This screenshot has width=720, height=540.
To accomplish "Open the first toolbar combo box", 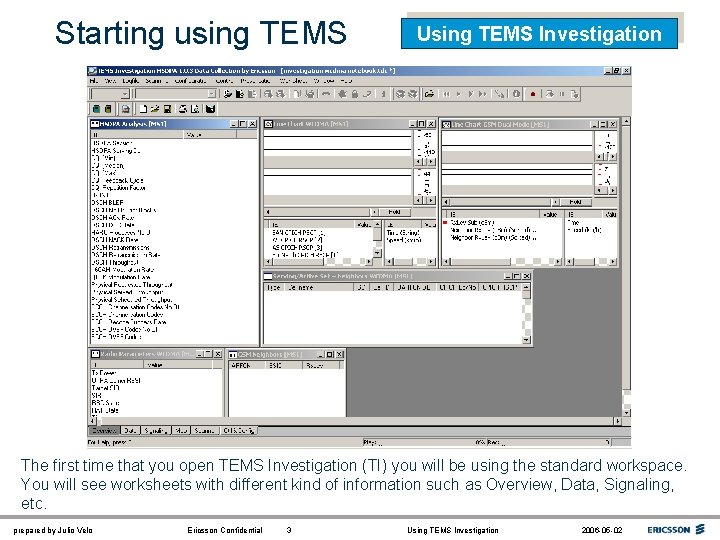I will click(x=110, y=94).
